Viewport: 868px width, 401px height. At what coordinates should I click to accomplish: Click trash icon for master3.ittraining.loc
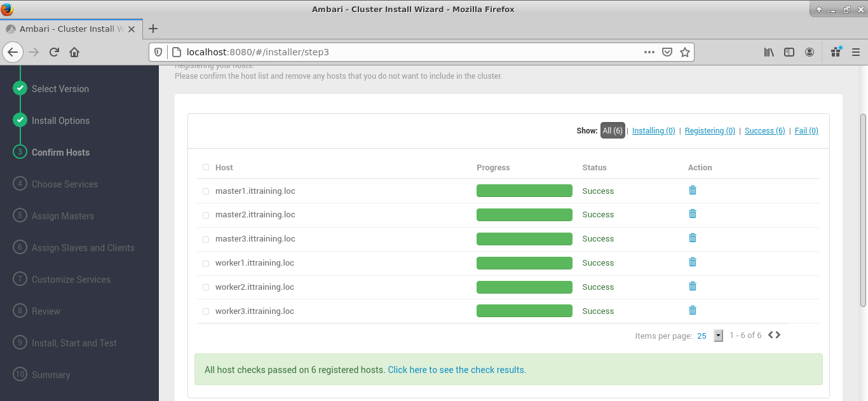693,238
